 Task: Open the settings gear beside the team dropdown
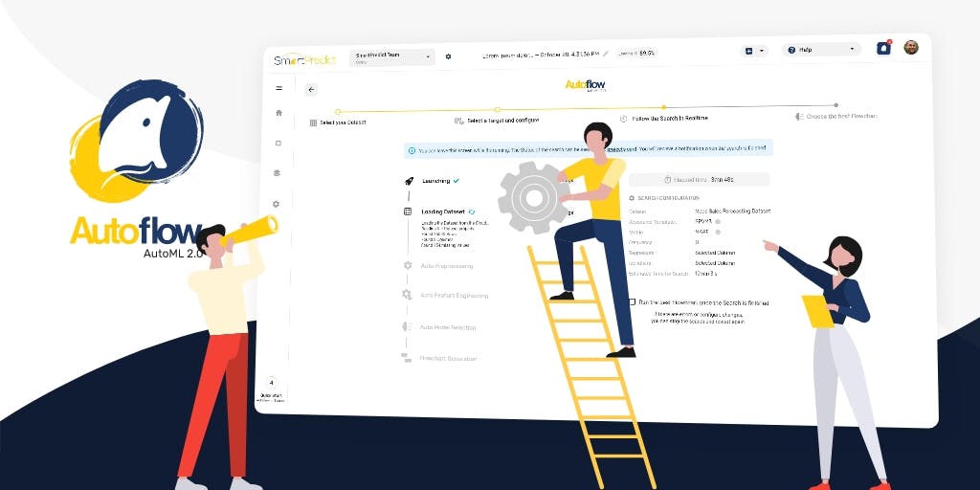[448, 56]
